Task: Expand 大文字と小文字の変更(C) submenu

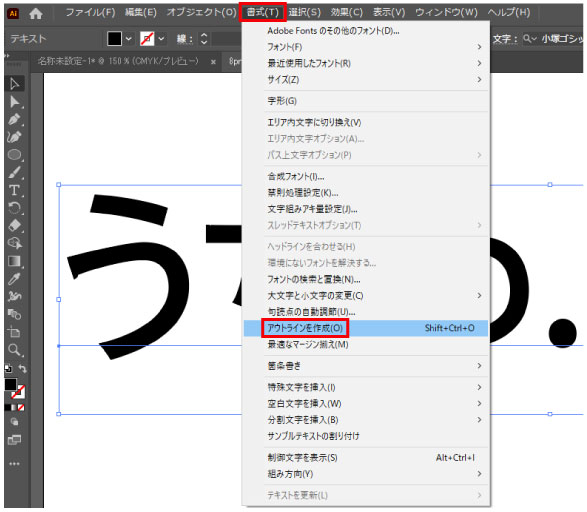Action: [x=366, y=296]
